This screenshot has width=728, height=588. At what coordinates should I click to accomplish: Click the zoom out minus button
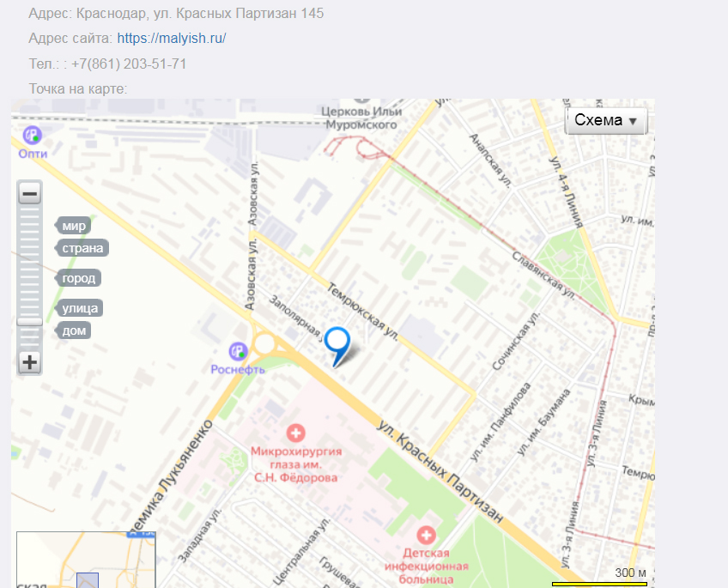(30, 193)
